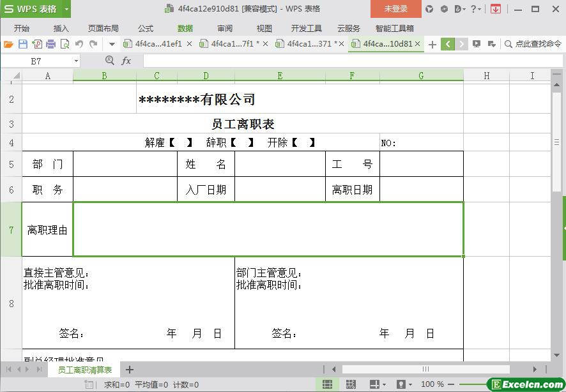Open file with the folder icon
This screenshot has width=566, height=392.
8,44
